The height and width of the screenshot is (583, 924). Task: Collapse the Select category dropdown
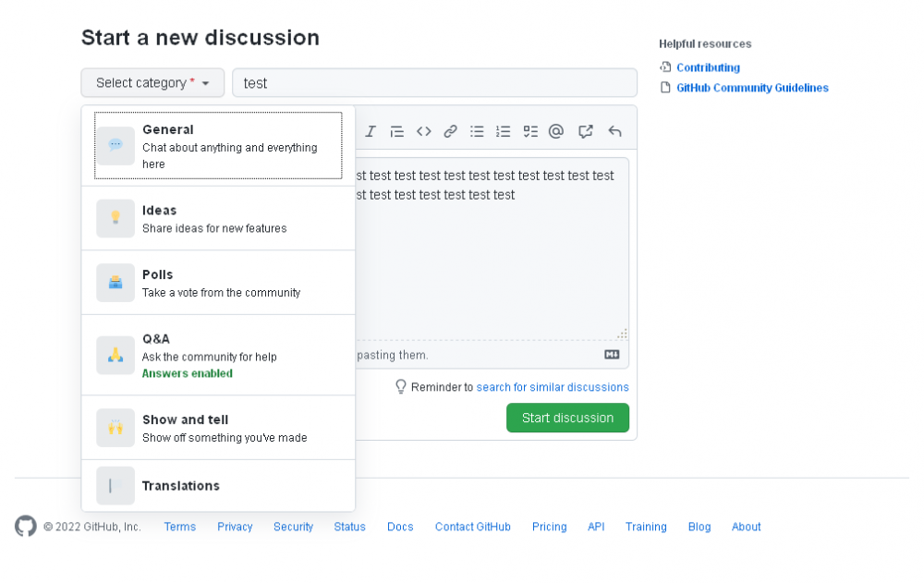(x=152, y=83)
